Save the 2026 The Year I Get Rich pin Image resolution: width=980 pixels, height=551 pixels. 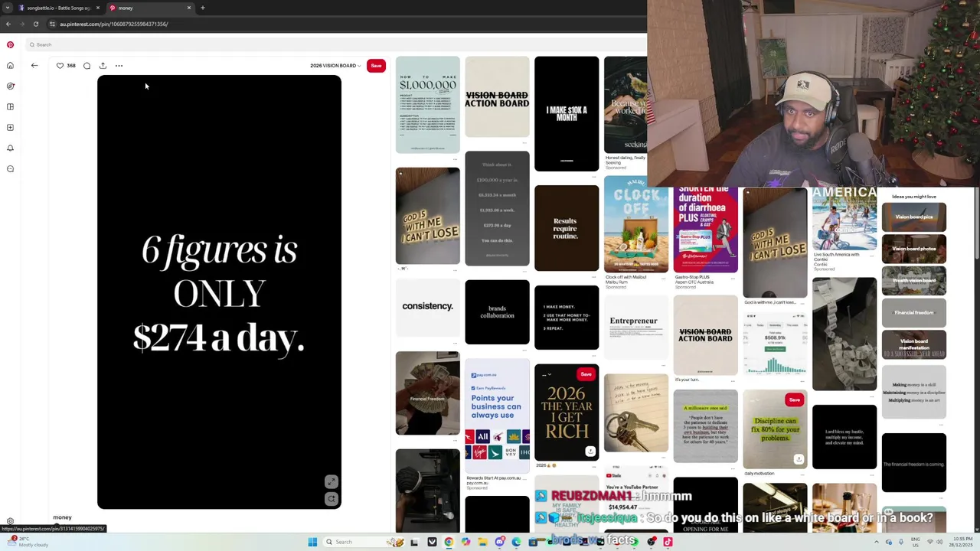(x=586, y=374)
